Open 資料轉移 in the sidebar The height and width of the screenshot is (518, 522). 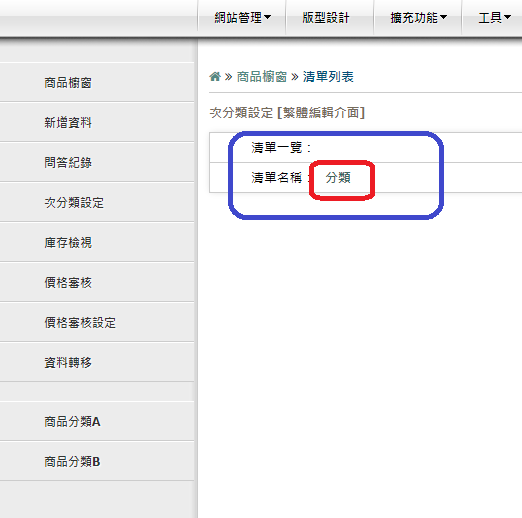point(97,363)
